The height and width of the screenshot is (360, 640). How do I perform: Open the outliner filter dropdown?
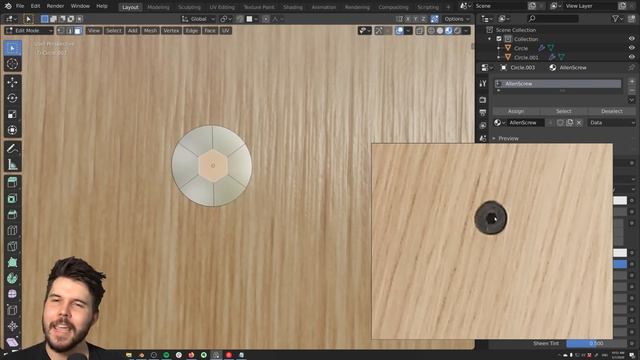(x=617, y=18)
